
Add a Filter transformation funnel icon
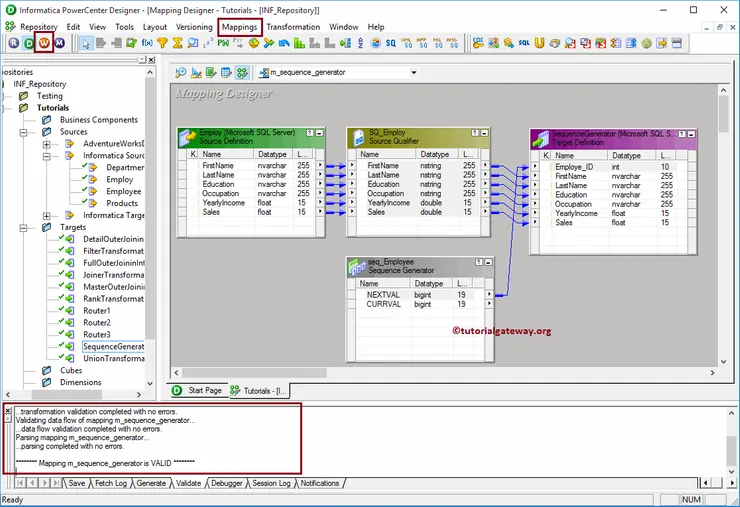tap(162, 43)
